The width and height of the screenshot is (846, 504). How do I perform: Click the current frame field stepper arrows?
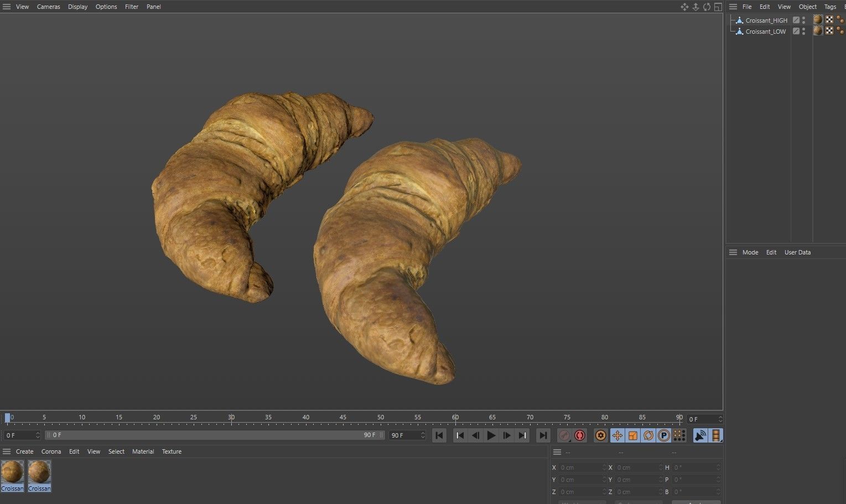(x=38, y=435)
